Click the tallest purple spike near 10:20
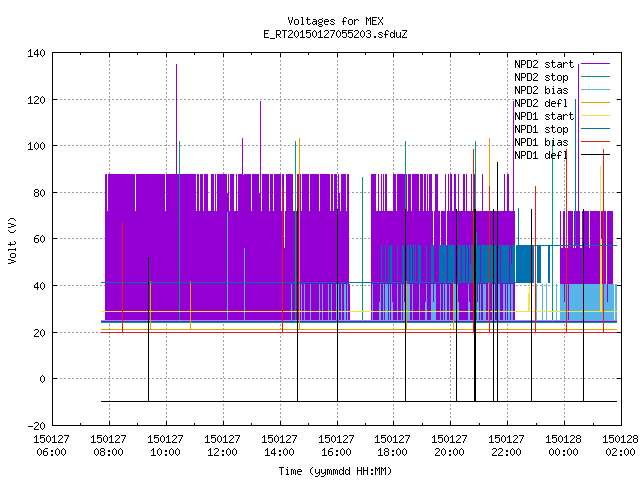640x480 pixels. (x=176, y=118)
